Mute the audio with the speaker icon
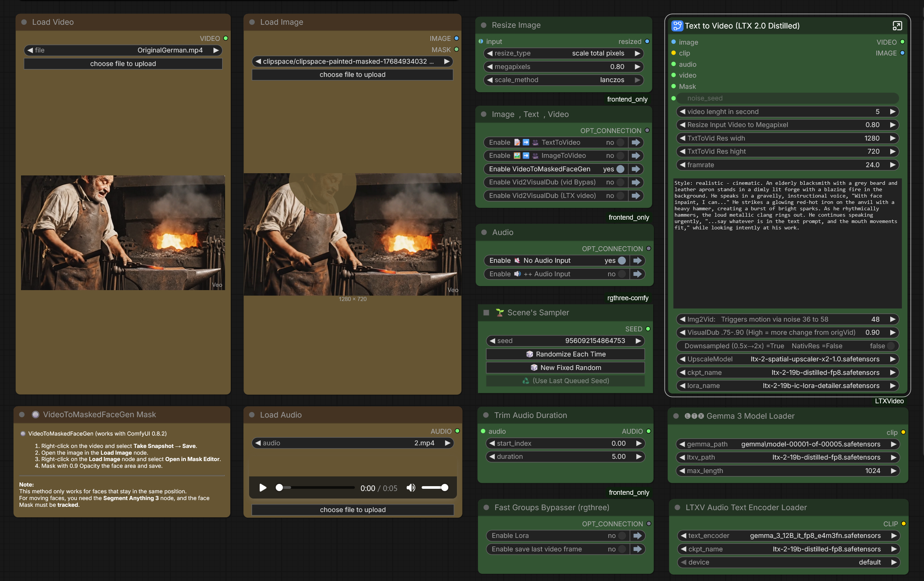 coord(410,488)
